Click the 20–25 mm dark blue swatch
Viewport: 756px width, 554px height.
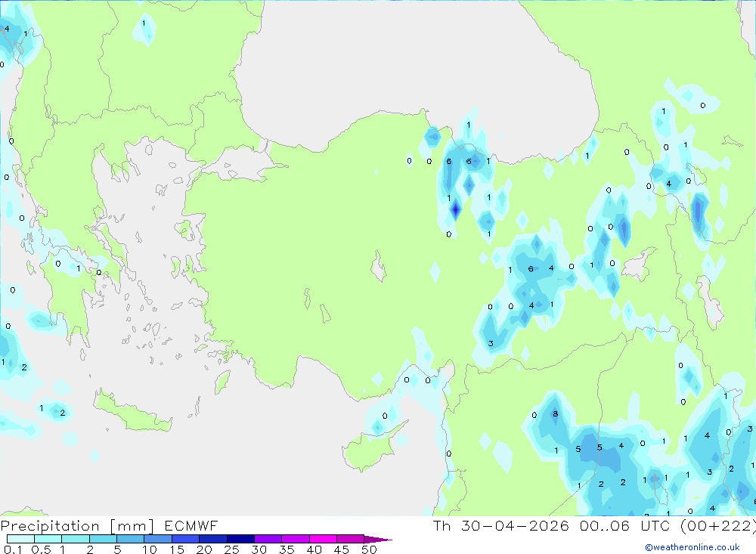point(212,539)
